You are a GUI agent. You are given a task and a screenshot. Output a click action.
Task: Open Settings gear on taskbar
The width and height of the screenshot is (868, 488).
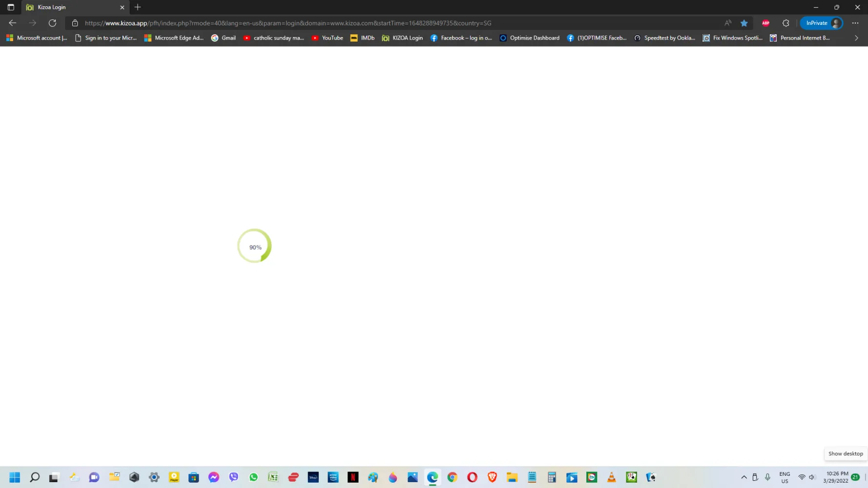(154, 477)
